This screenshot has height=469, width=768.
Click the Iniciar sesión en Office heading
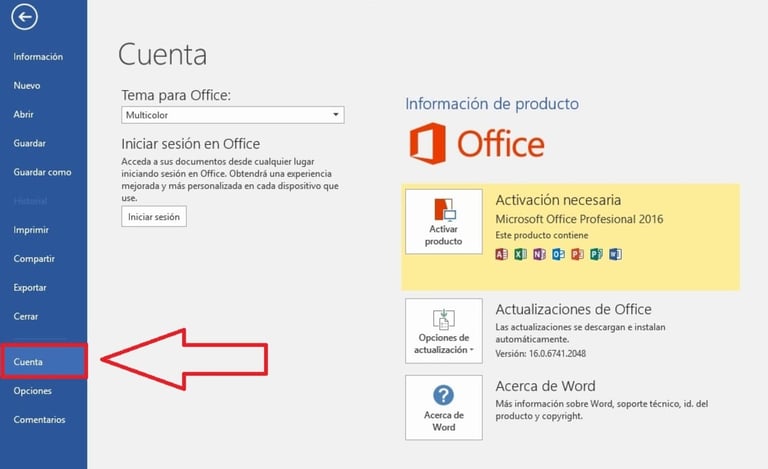click(191, 144)
